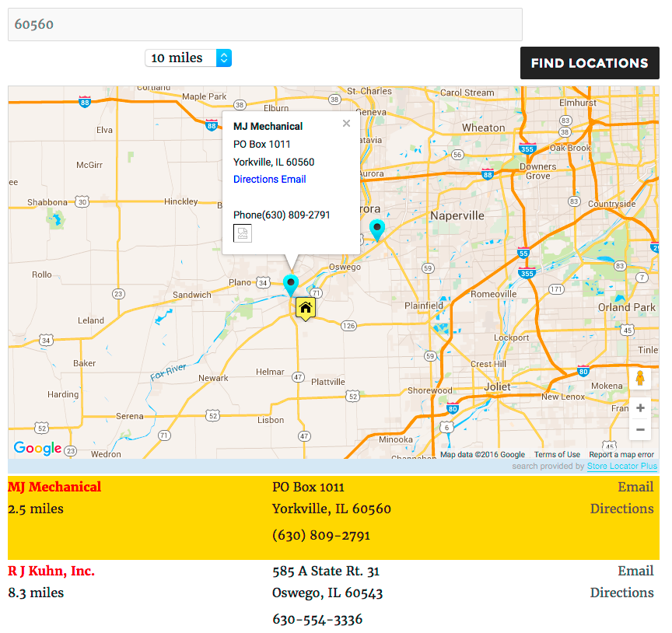The height and width of the screenshot is (633, 672).
Task: Click the Hinckley label on map
Action: tap(181, 201)
